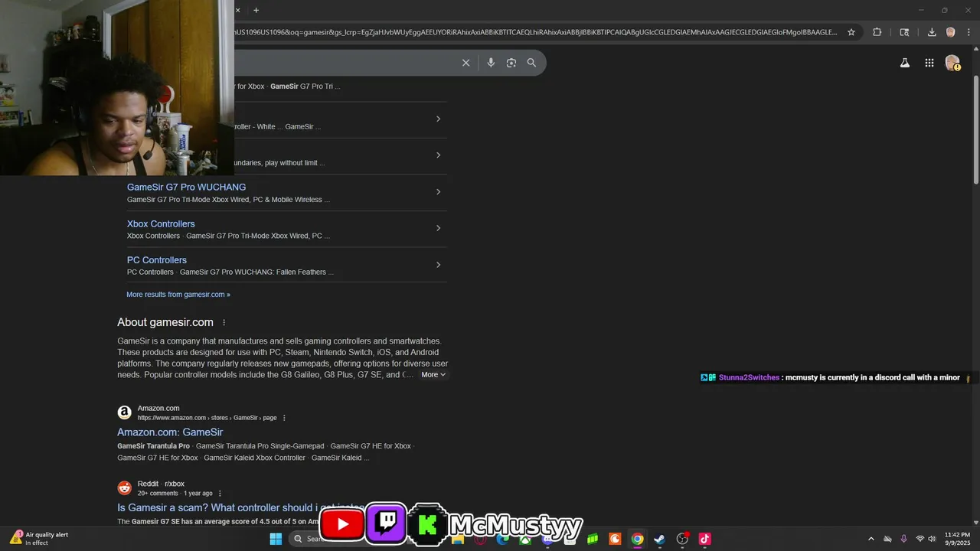Screen dimensions: 980x551
Task: Click the page vertical scrollbar thumb
Action: [x=975, y=129]
